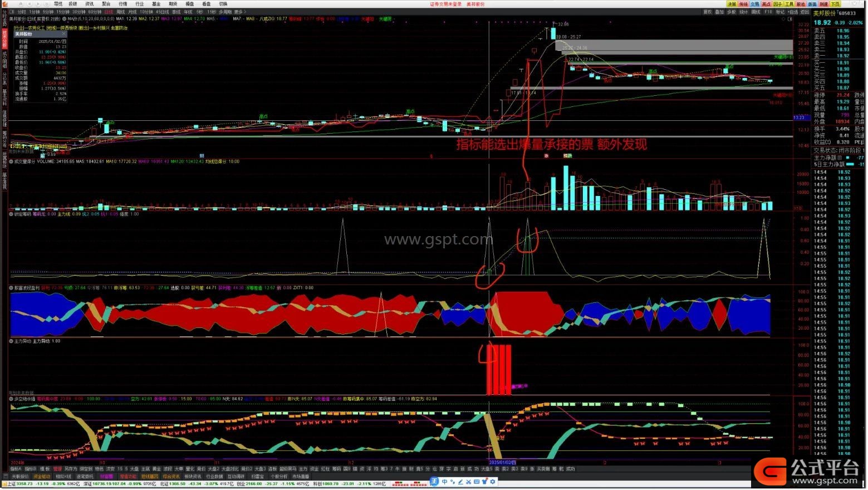Viewport: 868px width, 490px height.
Task: Click 统计 in chart toolbar
Action: [x=743, y=12]
